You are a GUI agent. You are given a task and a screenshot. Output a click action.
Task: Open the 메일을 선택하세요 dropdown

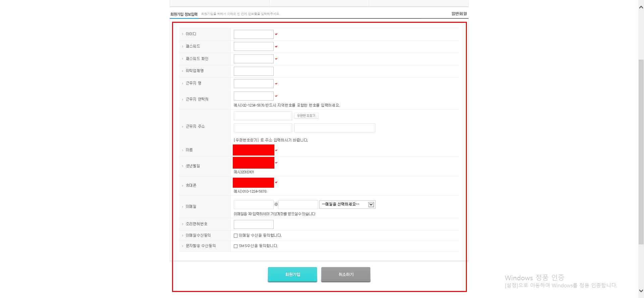click(347, 204)
